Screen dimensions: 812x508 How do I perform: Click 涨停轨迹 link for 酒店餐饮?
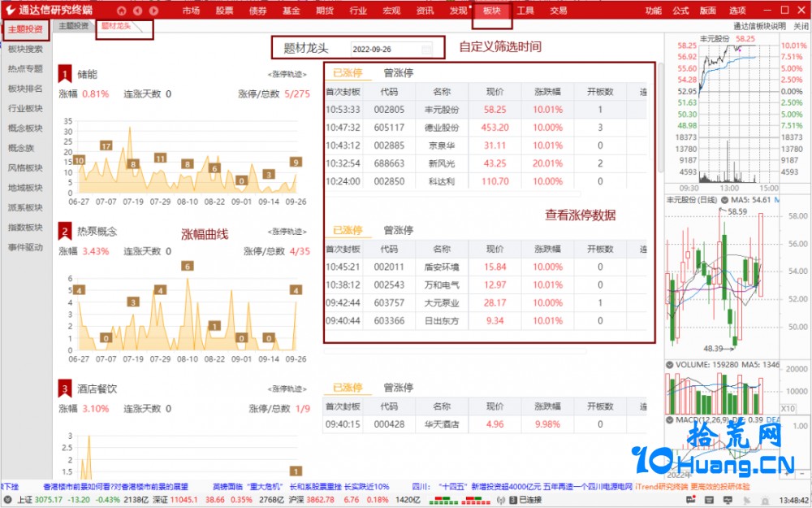[287, 389]
